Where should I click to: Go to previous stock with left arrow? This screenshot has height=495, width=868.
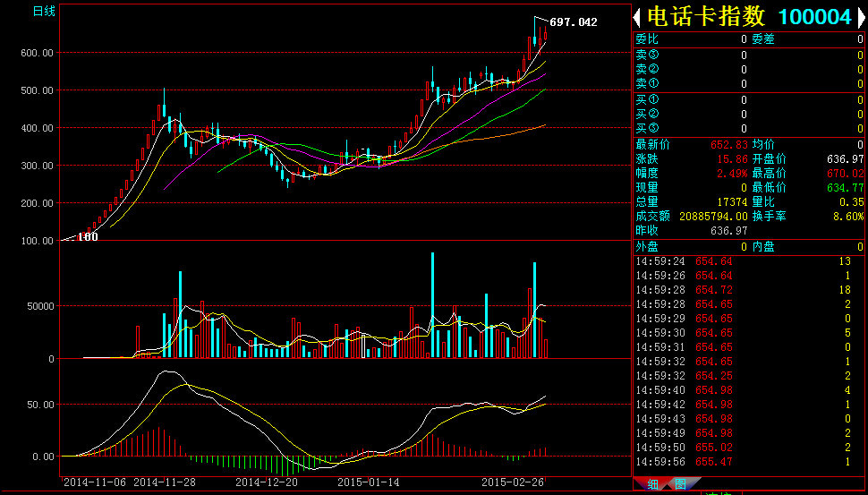[x=637, y=18]
